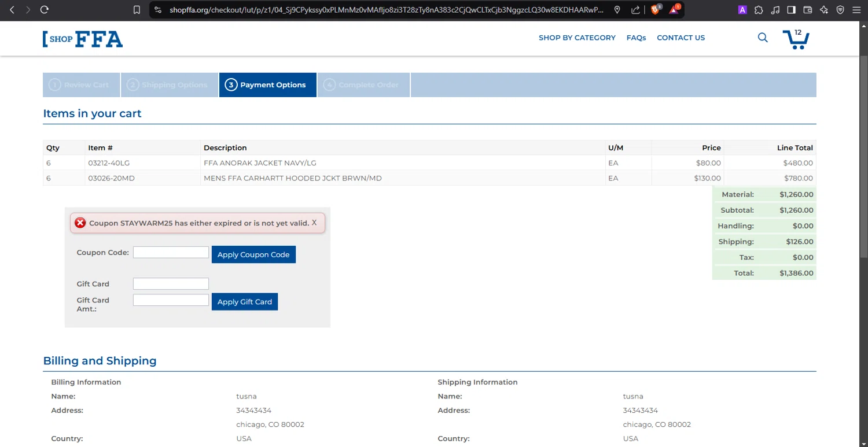Screen dimensions: 868x447
Task: Click the red error icon in coupon alert
Action: click(80, 223)
